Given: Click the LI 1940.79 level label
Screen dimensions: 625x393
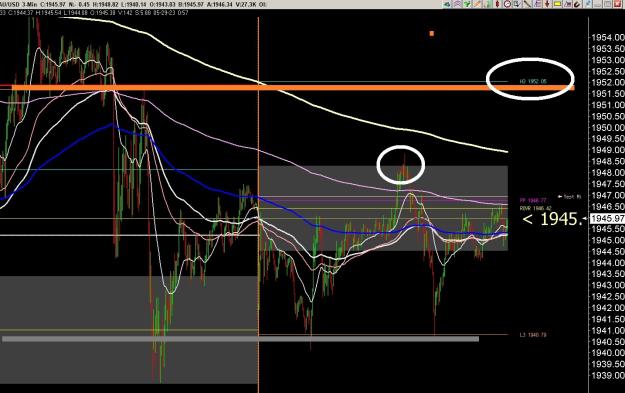Looking at the screenshot, I should (x=533, y=335).
